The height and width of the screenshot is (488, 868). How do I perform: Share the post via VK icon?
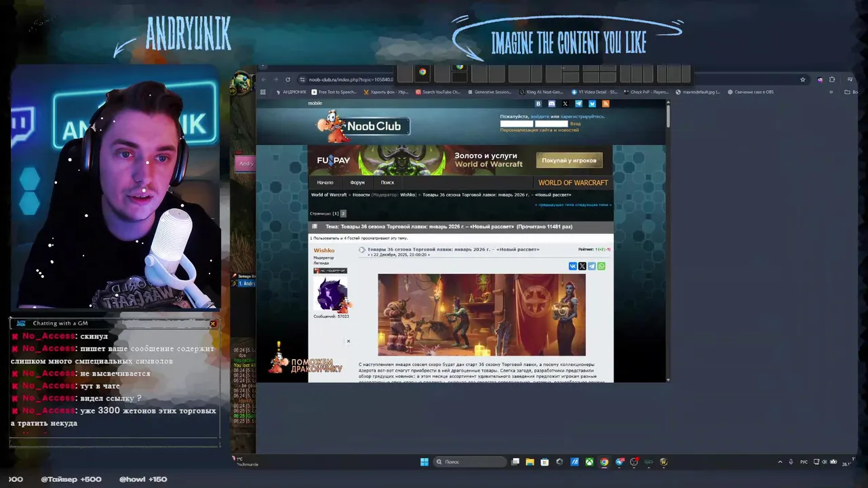point(573,266)
